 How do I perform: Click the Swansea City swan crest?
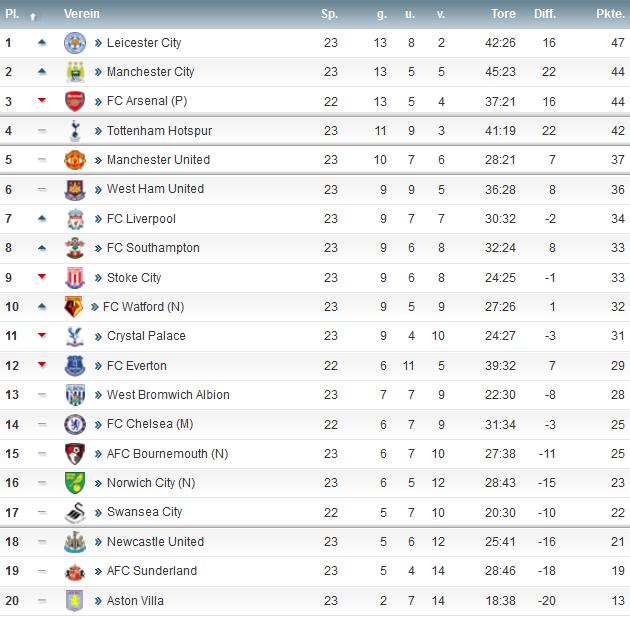(75, 513)
